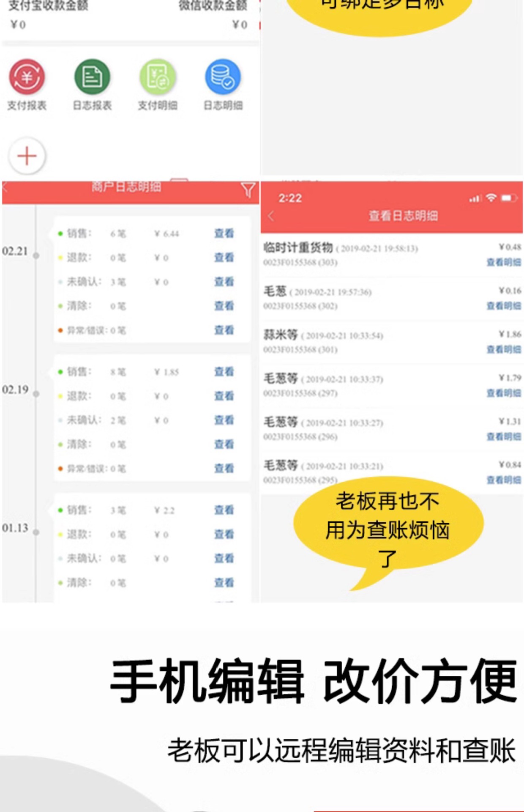View 01.13 sales ¥2.2 查看 link
The height and width of the screenshot is (812, 524).
[x=224, y=510]
